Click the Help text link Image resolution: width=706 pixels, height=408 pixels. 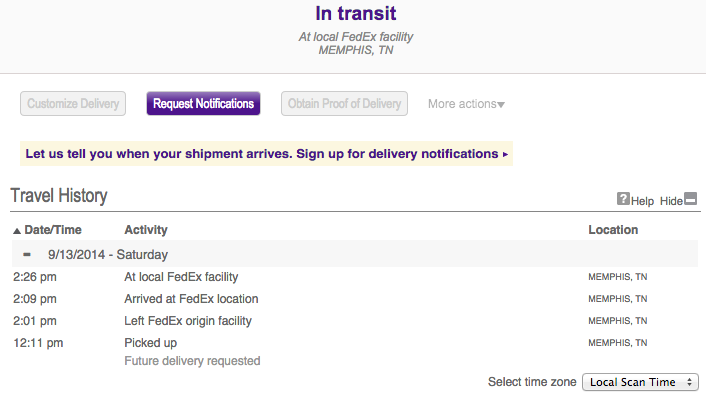pos(642,201)
